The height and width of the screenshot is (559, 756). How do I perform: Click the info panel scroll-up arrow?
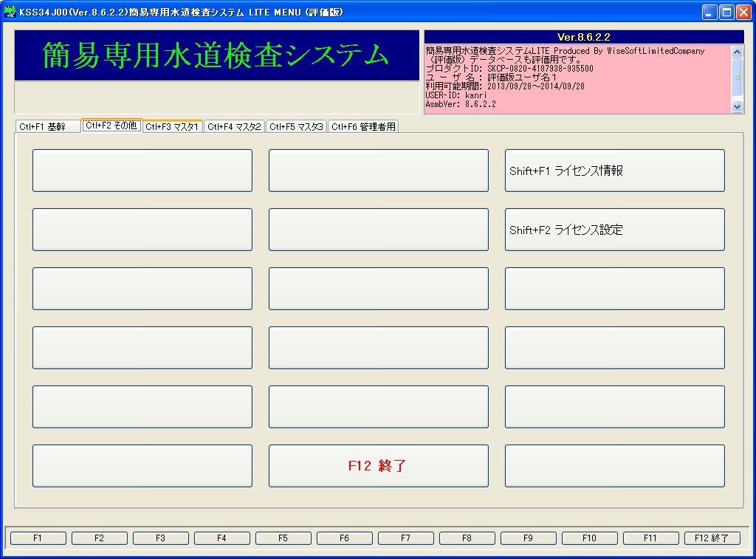pyautogui.click(x=737, y=52)
